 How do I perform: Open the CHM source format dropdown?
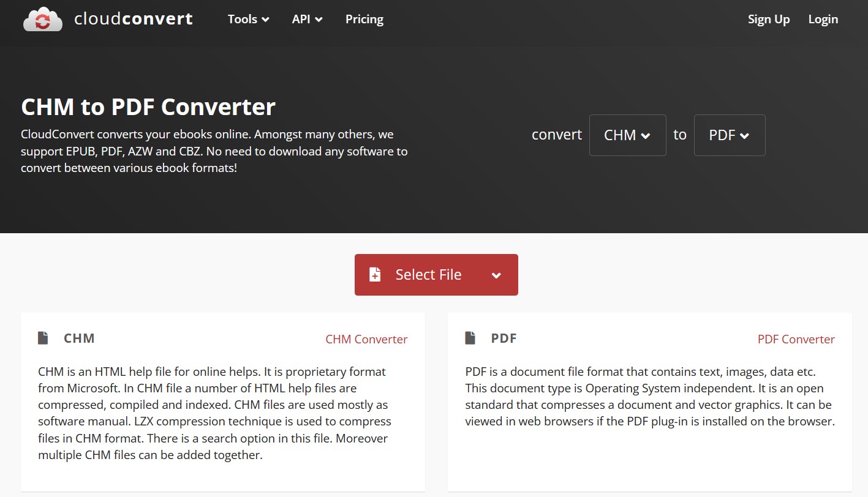click(x=627, y=135)
